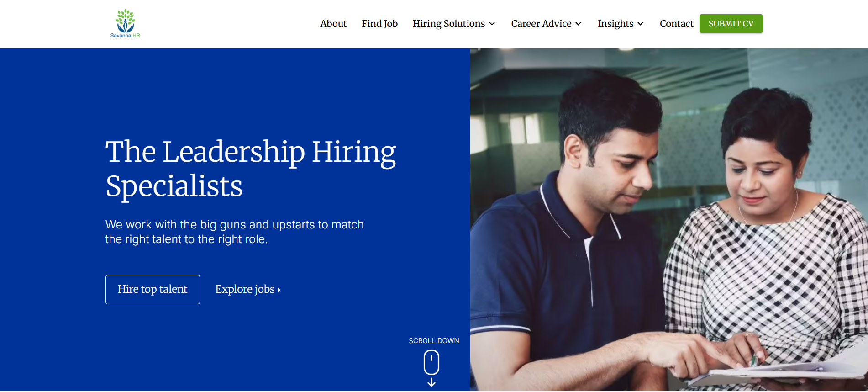
Task: Click the down arrow below mouse icon
Action: [431, 382]
